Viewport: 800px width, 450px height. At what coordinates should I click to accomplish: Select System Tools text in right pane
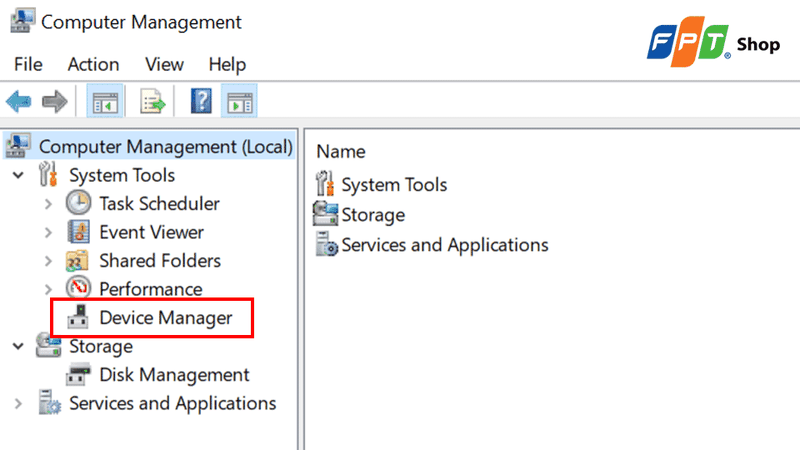[394, 185]
